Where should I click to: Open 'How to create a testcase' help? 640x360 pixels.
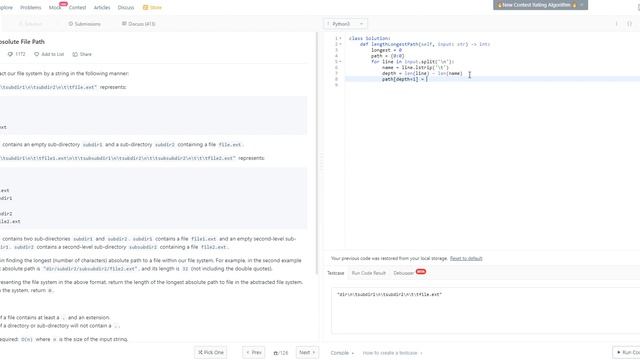coord(392,353)
